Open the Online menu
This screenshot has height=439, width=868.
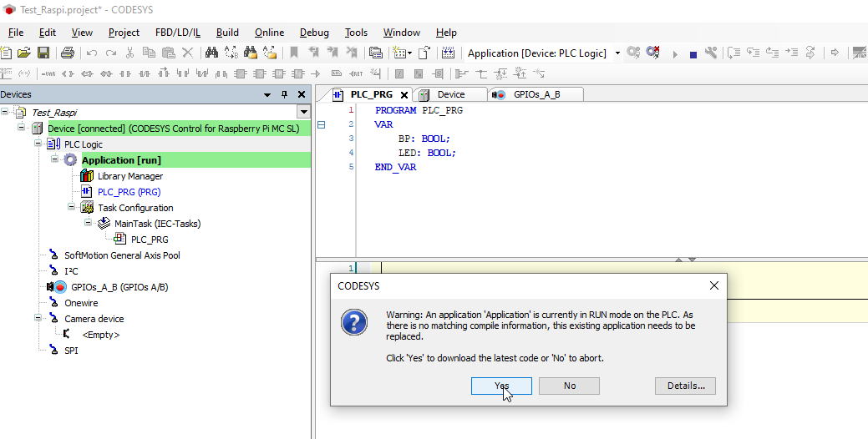tap(270, 33)
